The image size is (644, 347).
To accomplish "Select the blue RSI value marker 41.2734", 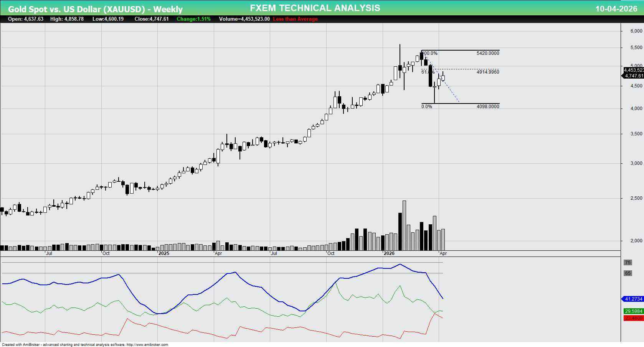I will (x=632, y=299).
